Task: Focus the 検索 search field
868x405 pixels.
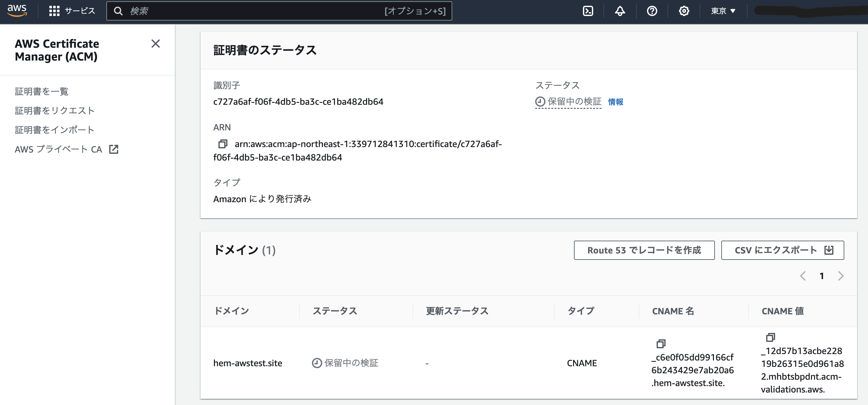Action: (x=279, y=11)
